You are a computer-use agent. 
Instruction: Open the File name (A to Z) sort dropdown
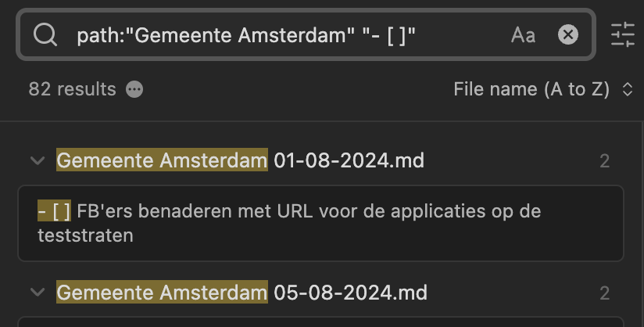click(x=543, y=89)
